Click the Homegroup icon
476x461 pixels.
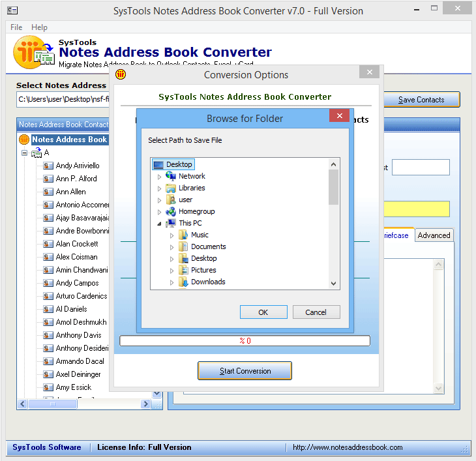point(171,211)
